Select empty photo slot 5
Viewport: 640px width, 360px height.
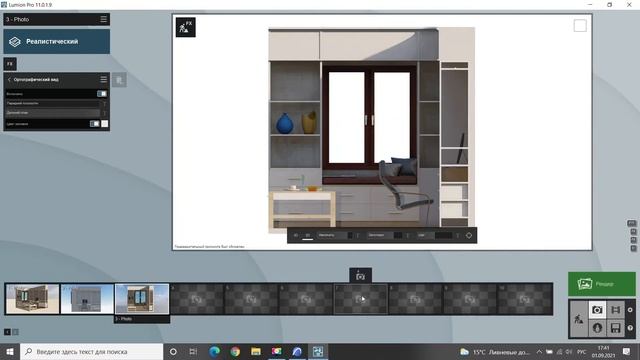(251, 299)
